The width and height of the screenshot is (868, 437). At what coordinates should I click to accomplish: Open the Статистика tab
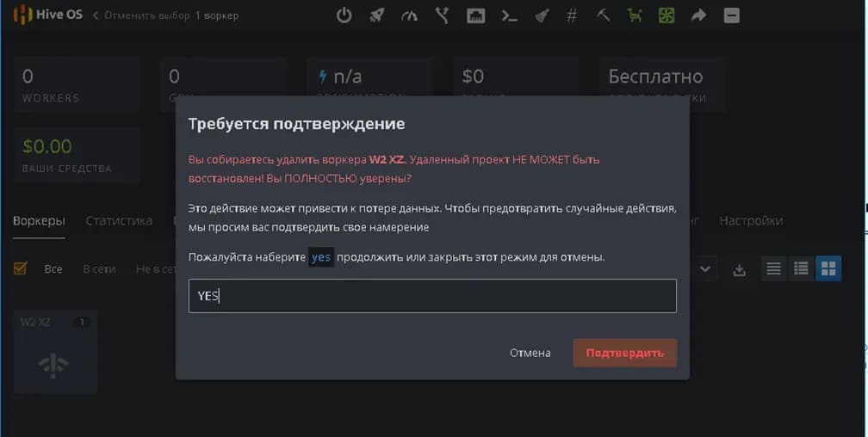click(119, 221)
